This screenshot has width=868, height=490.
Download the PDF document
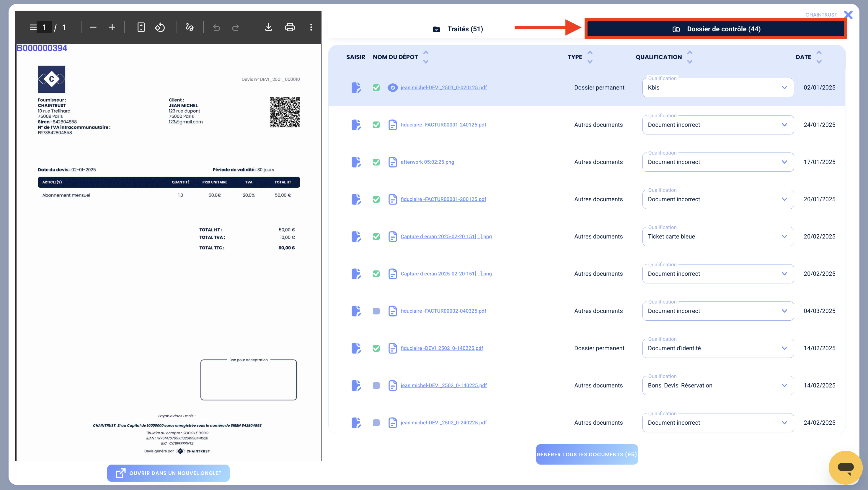[x=269, y=27]
